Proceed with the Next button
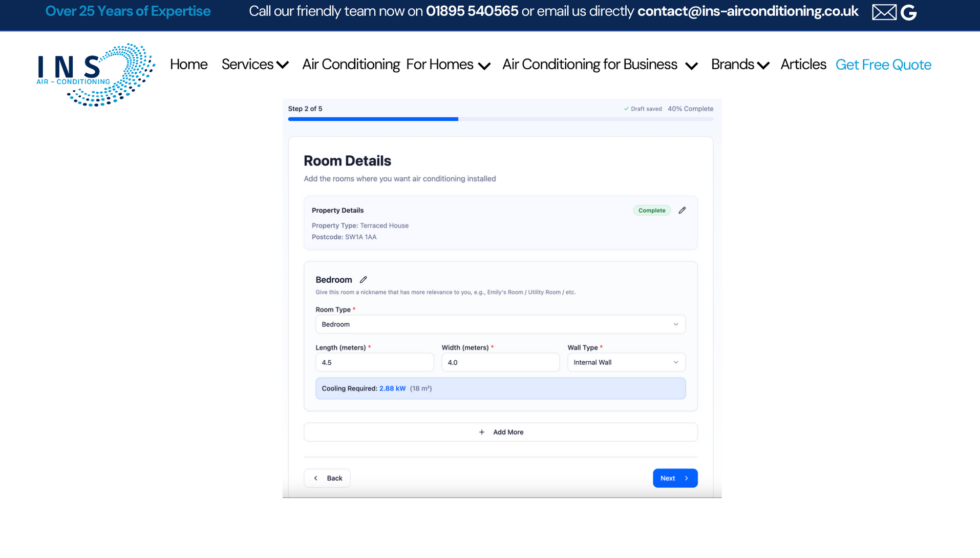The image size is (980, 558). tap(675, 478)
